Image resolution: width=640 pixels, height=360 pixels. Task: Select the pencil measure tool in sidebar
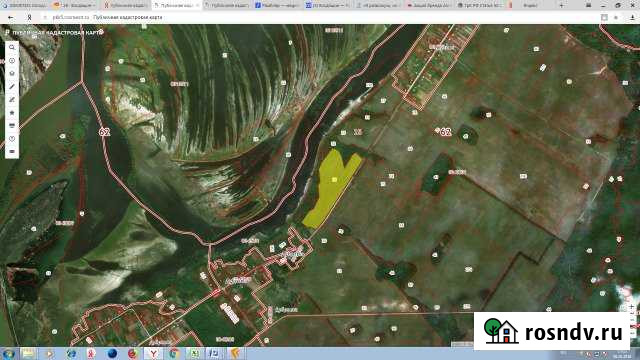click(12, 87)
